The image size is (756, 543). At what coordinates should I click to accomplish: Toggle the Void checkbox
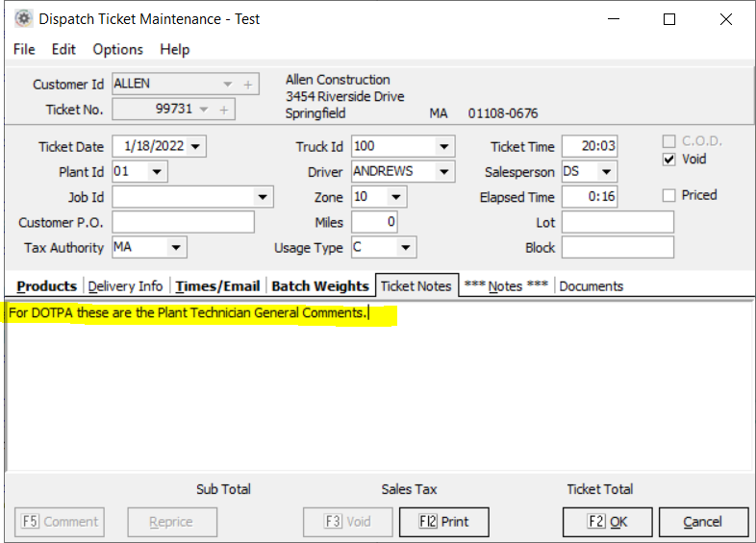coord(669,160)
